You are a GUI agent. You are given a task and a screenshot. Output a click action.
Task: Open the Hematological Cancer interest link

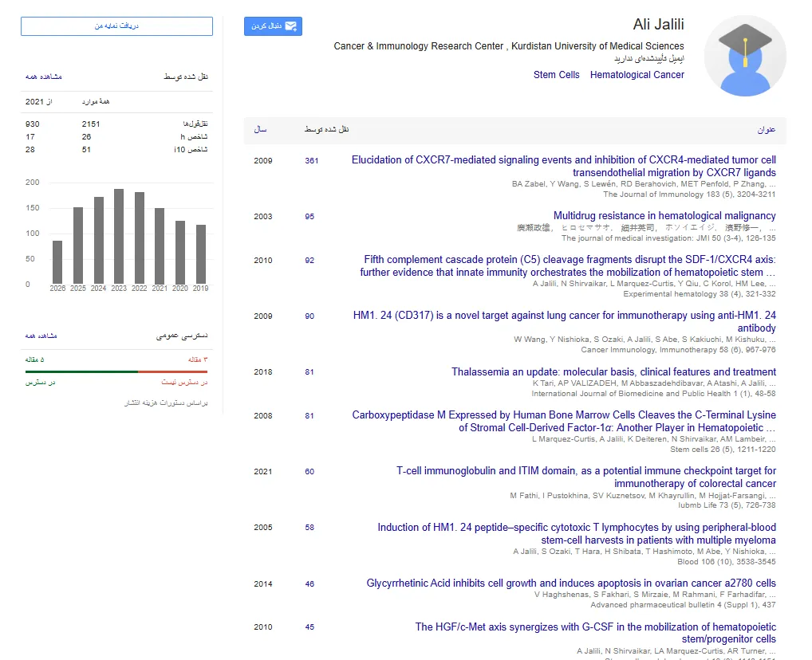tap(637, 75)
